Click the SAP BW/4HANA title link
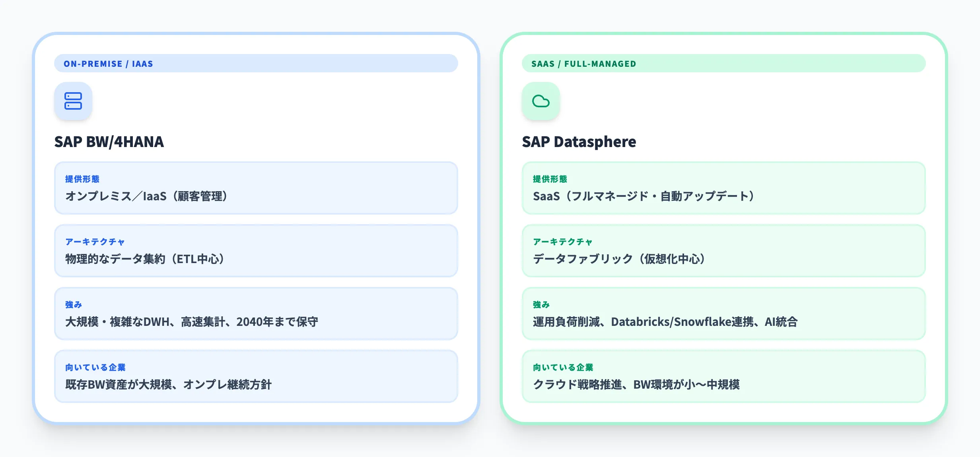This screenshot has width=980, height=457. click(110, 142)
